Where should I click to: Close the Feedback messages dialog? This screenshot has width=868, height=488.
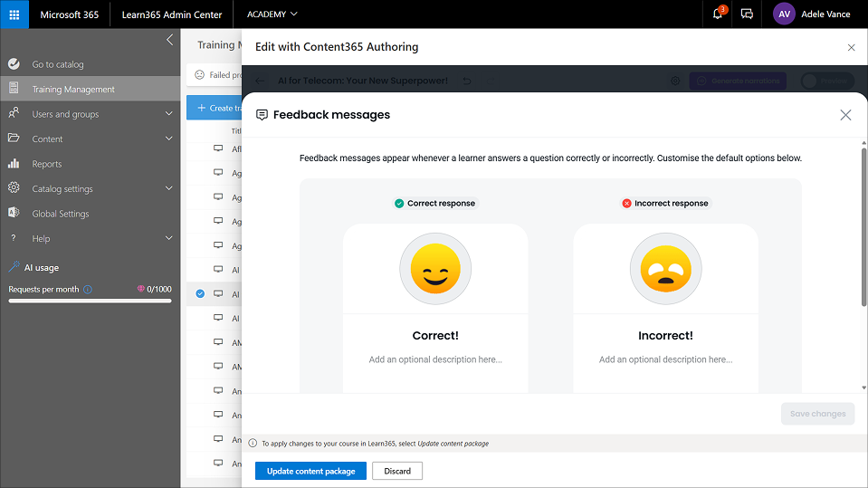coord(845,115)
